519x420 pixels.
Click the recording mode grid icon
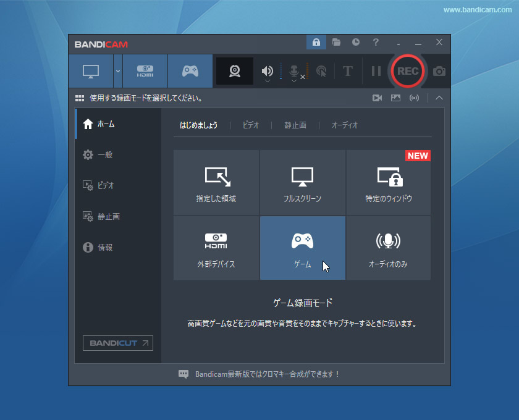pyautogui.click(x=80, y=98)
